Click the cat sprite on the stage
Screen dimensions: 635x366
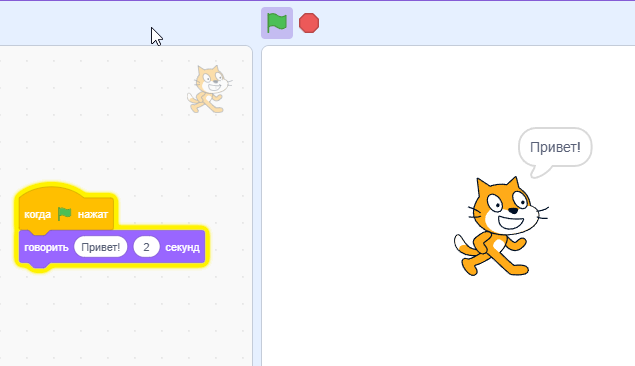501,227
